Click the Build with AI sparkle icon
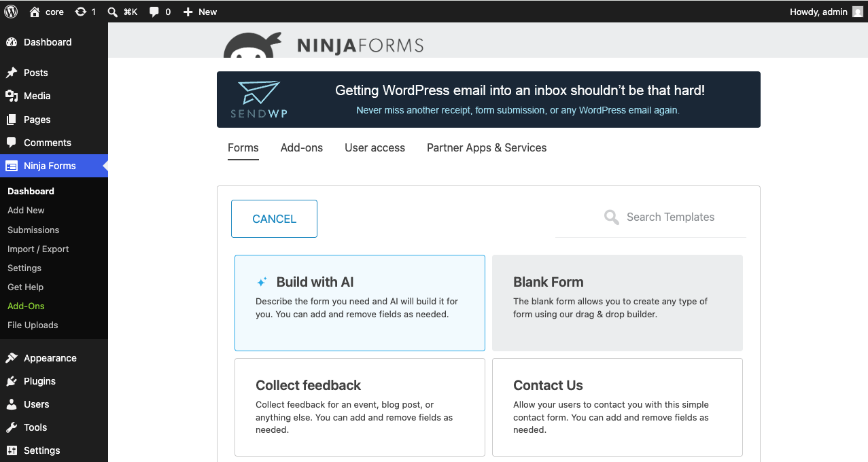 pyautogui.click(x=262, y=282)
